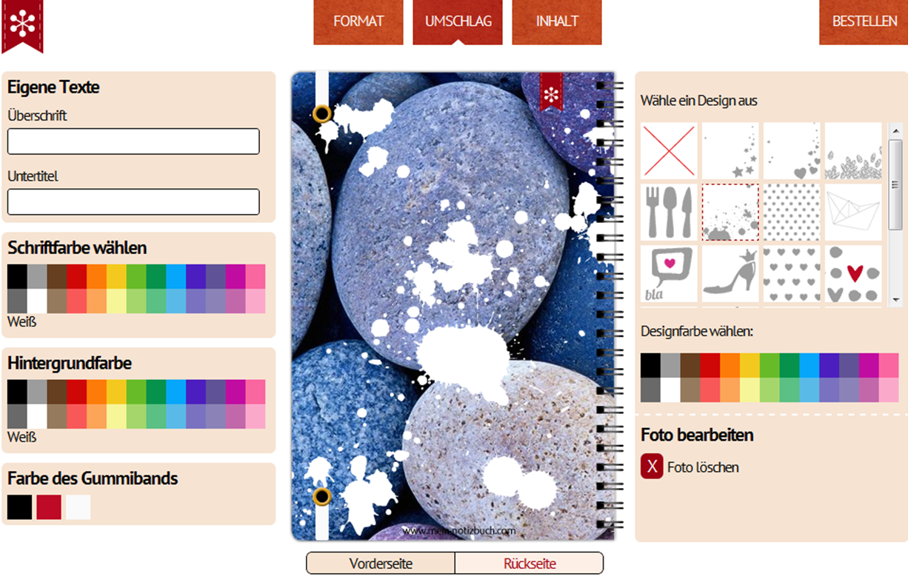The image size is (908, 588).
Task: Select the high heel shoe design
Action: 730,274
